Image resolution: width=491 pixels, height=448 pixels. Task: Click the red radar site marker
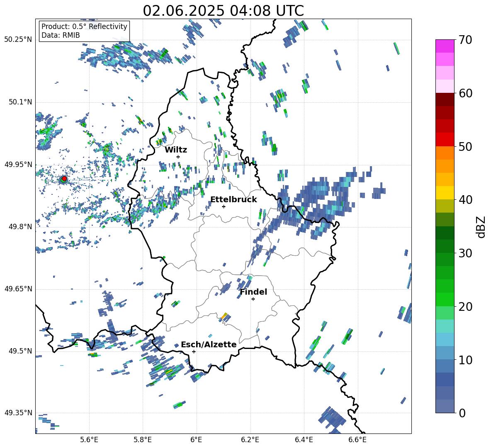tap(64, 179)
